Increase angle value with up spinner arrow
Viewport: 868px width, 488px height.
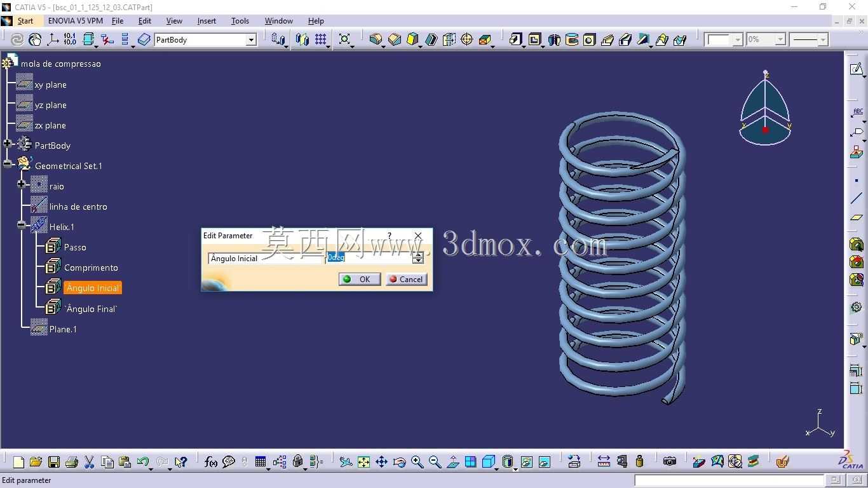(x=418, y=255)
